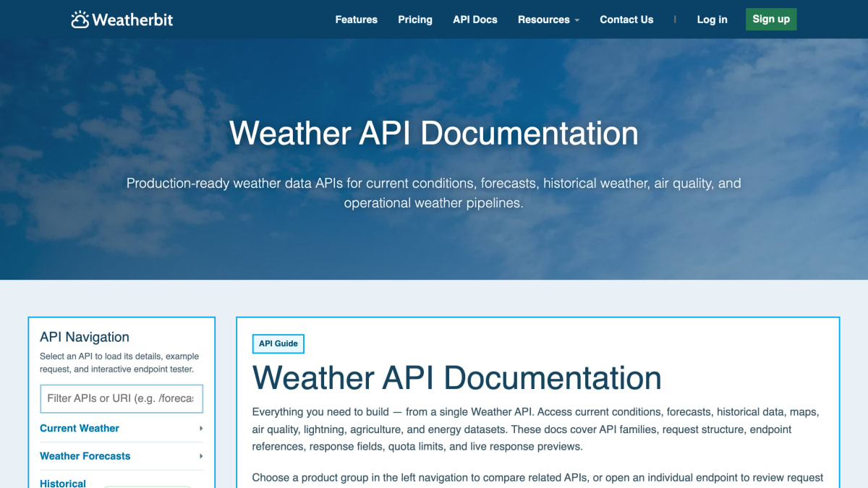Click the 'Select an API to load' hint
868x488 pixels.
[119, 363]
